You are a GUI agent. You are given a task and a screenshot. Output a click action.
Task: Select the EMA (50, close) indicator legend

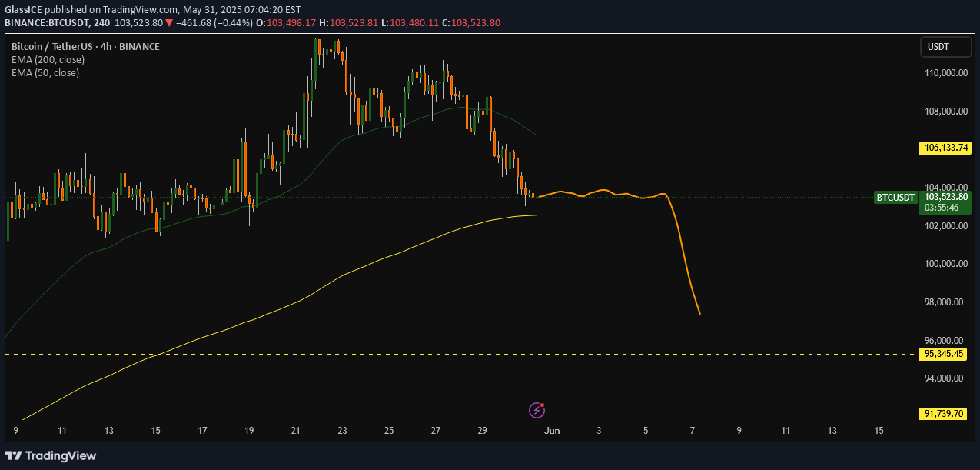pyautogui.click(x=45, y=72)
